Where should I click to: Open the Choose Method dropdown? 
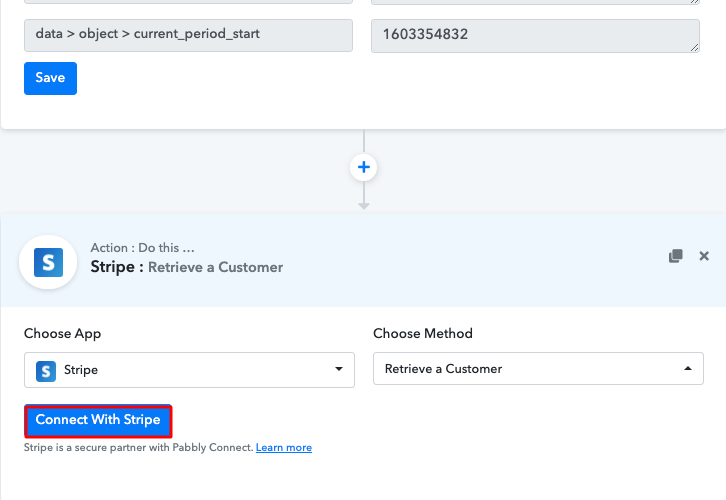[538, 369]
